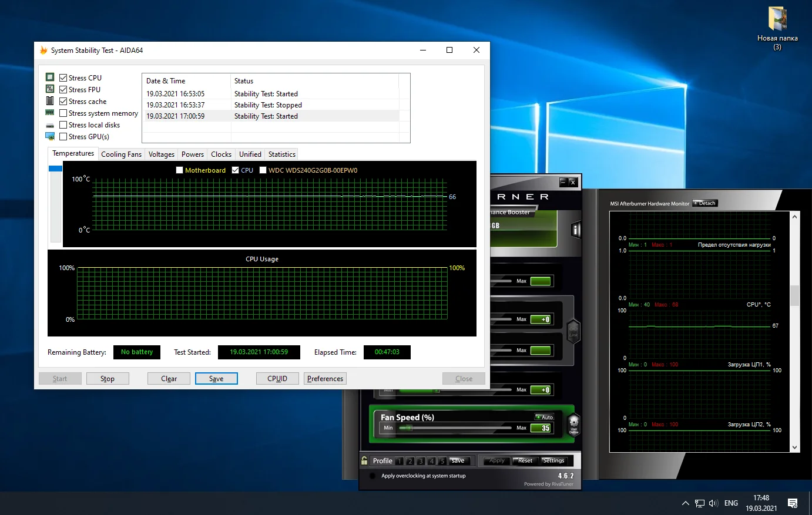This screenshot has height=515, width=812.
Task: Click the Fan Speed value field showing 35
Action: 541,428
